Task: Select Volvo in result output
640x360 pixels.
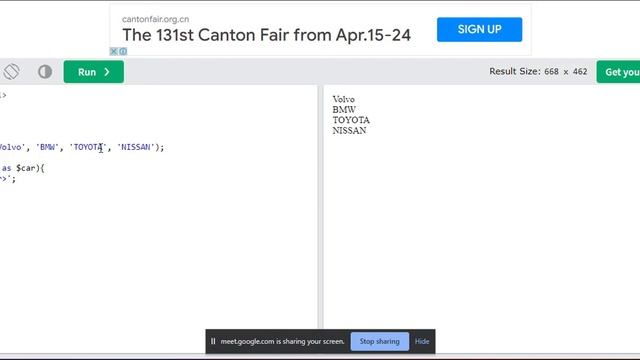Action: click(x=344, y=99)
